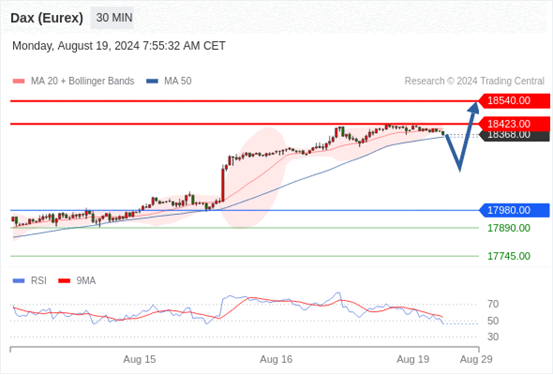Screen dimensions: 553x375
Task: Click the MA 50 legend swatch
Action: [x=152, y=81]
